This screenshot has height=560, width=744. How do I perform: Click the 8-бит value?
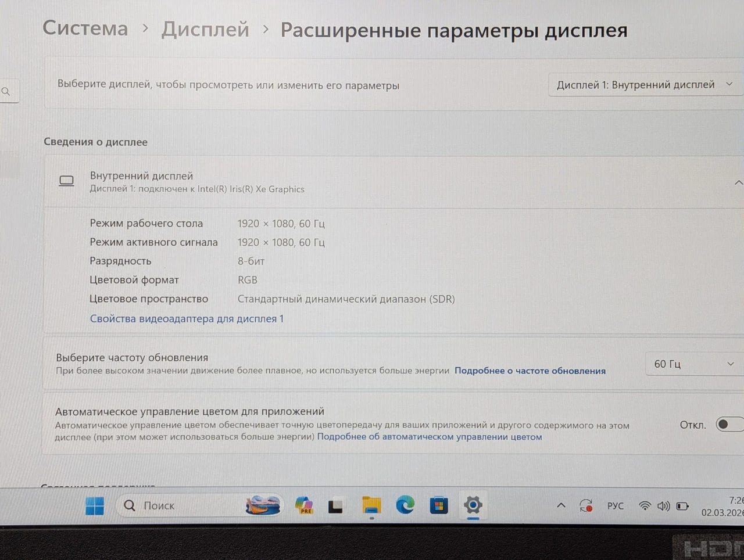pos(251,261)
